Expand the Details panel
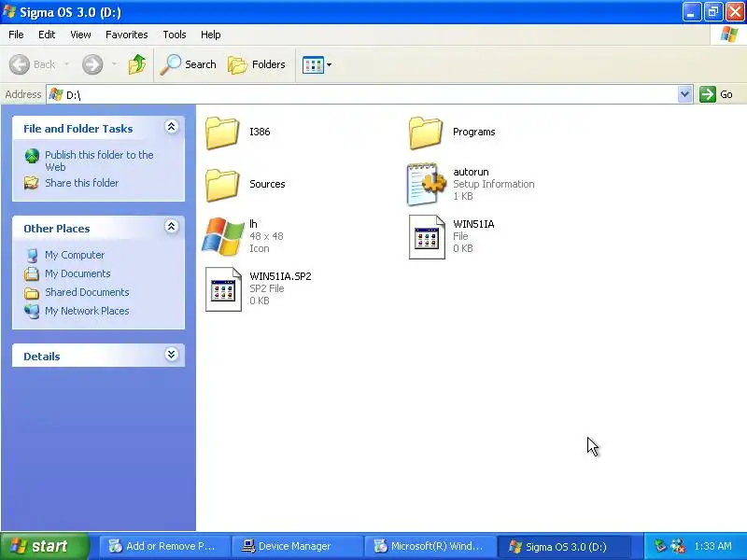 click(x=172, y=355)
